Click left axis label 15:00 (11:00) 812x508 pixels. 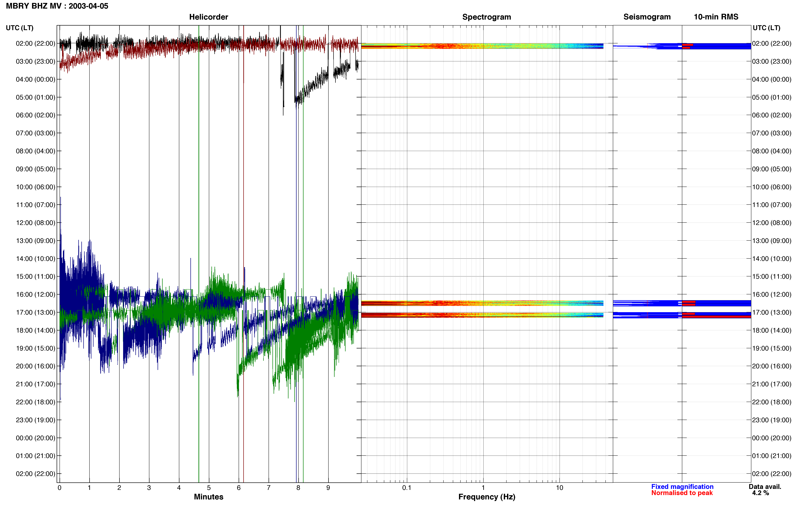(36, 277)
